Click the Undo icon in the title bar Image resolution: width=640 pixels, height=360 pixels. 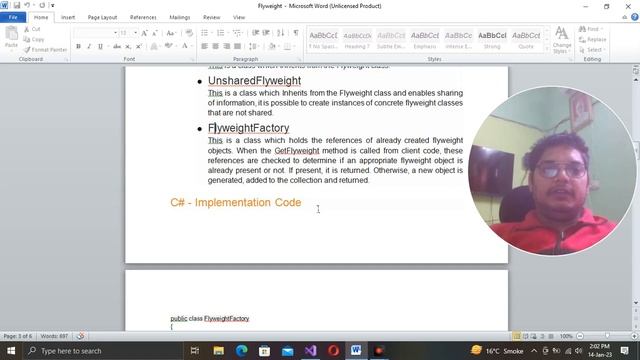(x=27, y=6)
